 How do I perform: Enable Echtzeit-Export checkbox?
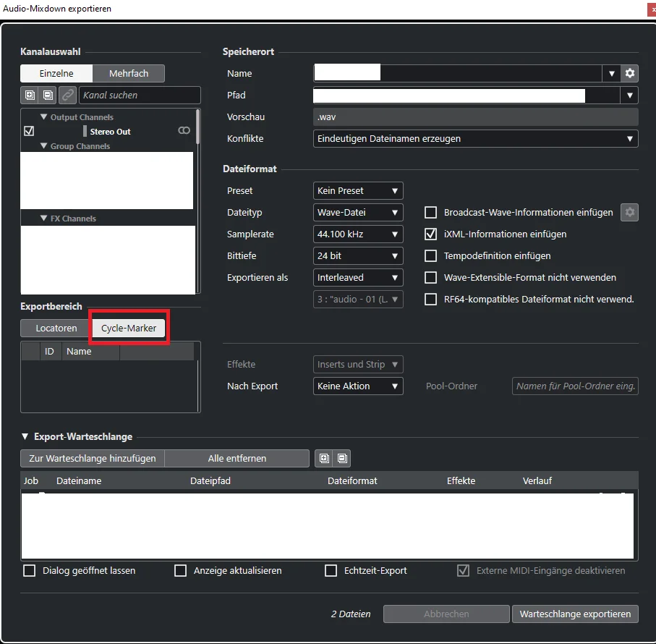pos(331,571)
